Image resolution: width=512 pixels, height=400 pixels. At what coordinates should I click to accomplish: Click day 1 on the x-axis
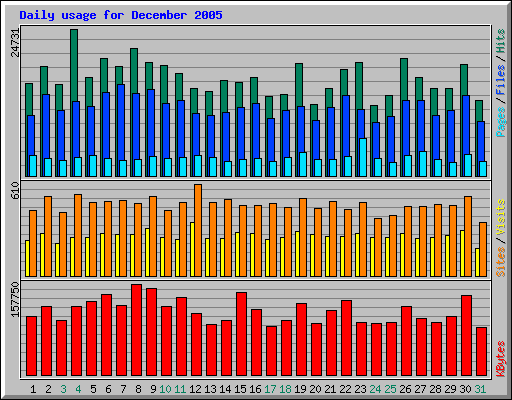(x=33, y=389)
